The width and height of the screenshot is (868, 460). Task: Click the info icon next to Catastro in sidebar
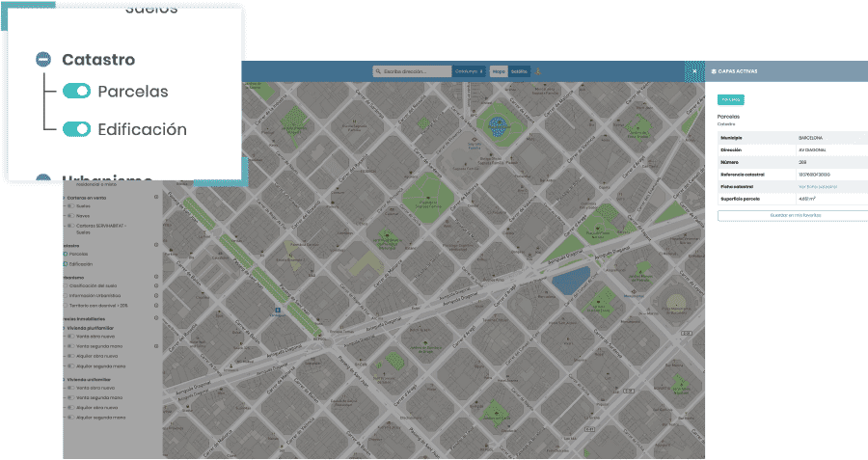(156, 245)
